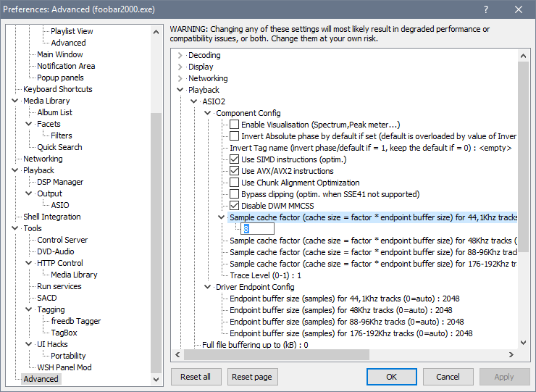Screen dimensions: 536x392
Task: Close the Preferences window
Action: (x=519, y=9)
